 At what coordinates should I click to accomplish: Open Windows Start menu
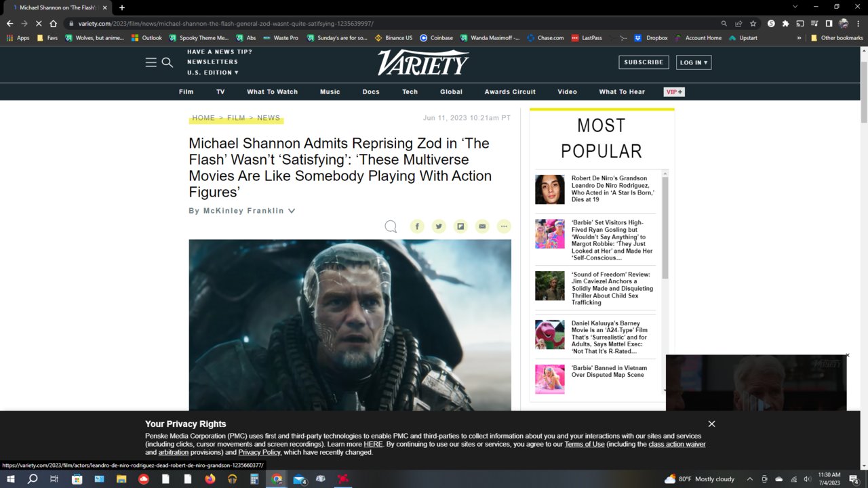click(10, 479)
